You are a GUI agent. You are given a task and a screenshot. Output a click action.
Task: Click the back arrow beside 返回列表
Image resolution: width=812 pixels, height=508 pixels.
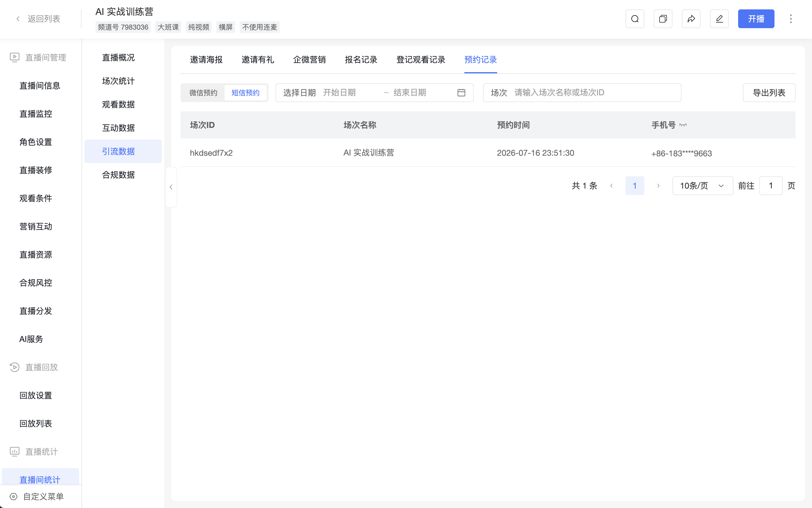point(18,19)
